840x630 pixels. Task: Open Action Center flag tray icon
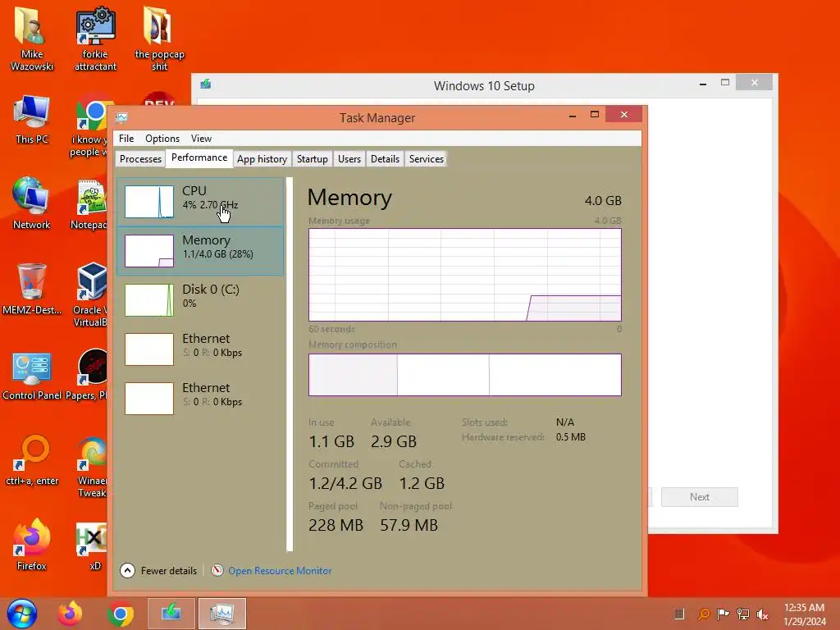[x=723, y=614]
